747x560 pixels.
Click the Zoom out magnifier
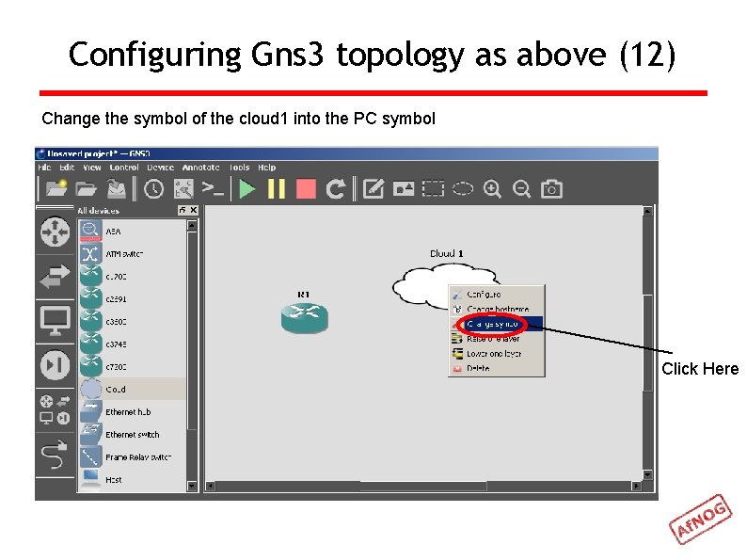[521, 189]
